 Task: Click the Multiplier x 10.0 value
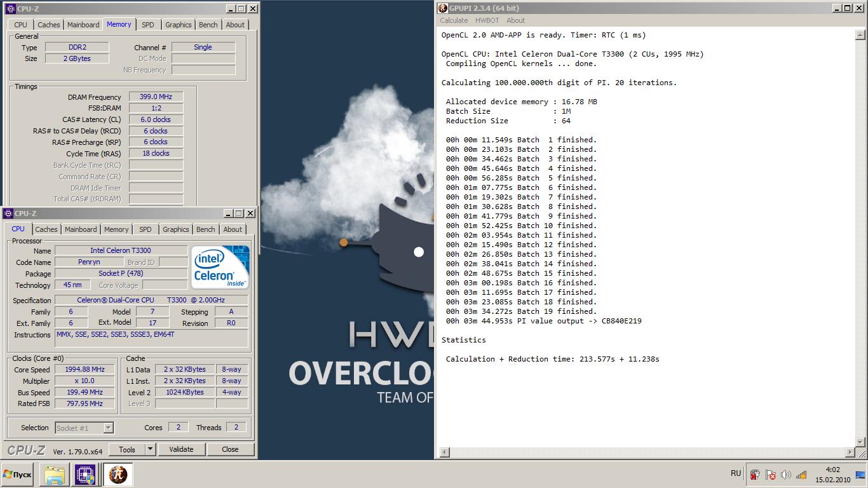[85, 381]
